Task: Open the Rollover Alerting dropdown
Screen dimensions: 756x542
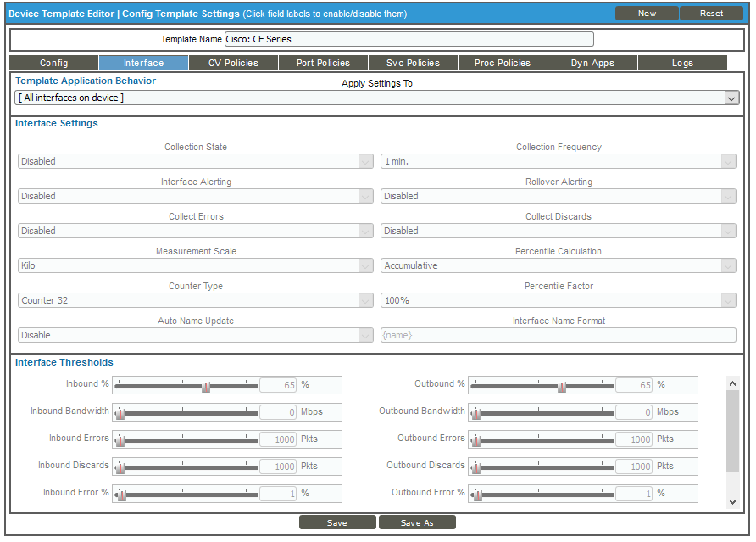Action: [727, 196]
